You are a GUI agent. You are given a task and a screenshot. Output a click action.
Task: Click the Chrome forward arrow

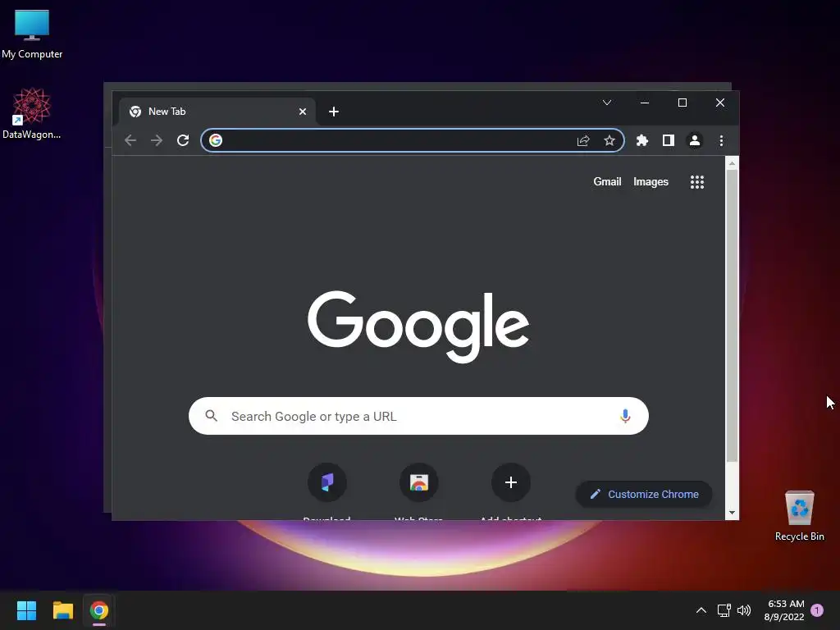coord(157,140)
